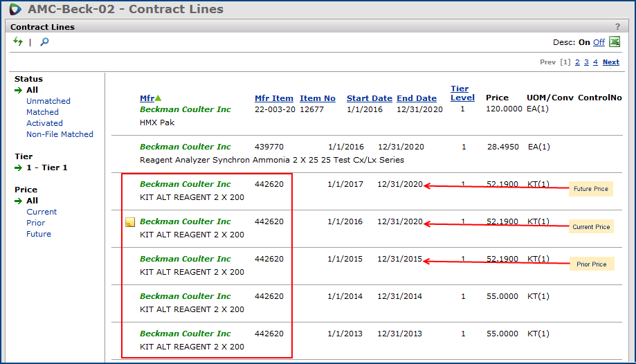Select the Non-File Matched status filter

pos(60,134)
